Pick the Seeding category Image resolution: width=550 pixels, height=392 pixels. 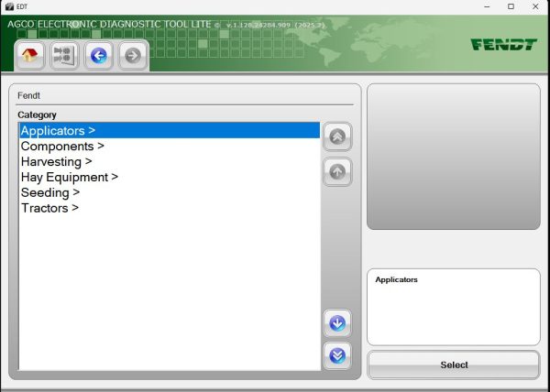click(x=170, y=192)
